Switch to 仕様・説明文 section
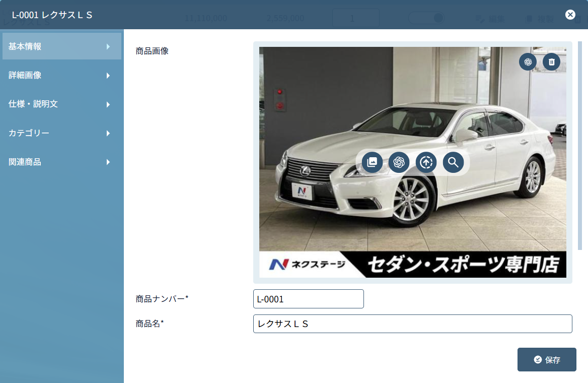Image resolution: width=588 pixels, height=383 pixels. coord(62,104)
